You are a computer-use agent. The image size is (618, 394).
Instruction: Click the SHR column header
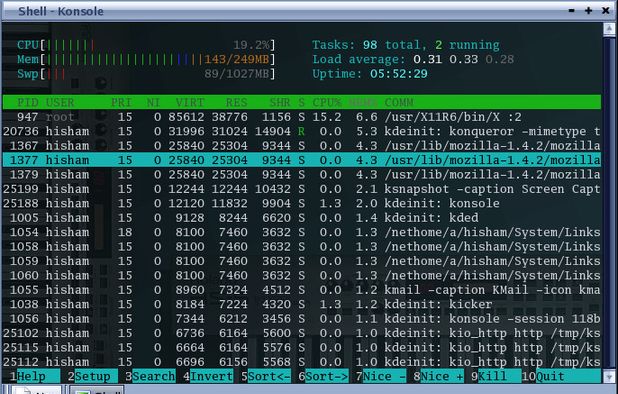click(280, 102)
